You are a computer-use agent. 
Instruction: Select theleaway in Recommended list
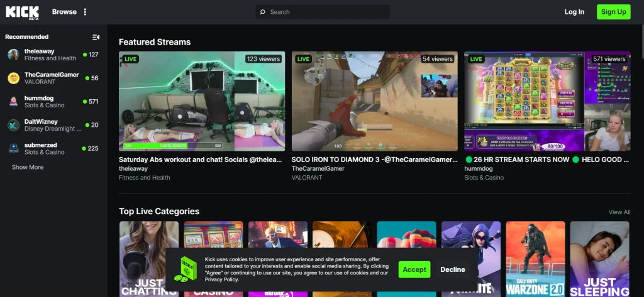coord(53,55)
